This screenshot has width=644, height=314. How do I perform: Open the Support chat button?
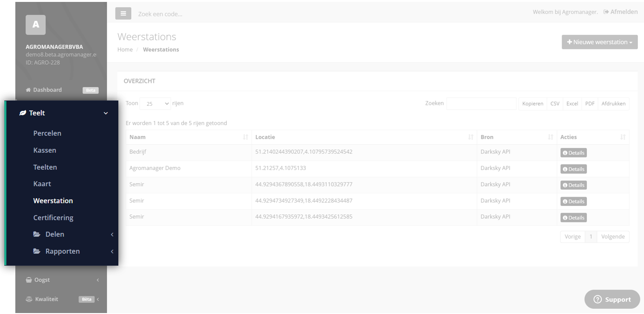[612, 299]
